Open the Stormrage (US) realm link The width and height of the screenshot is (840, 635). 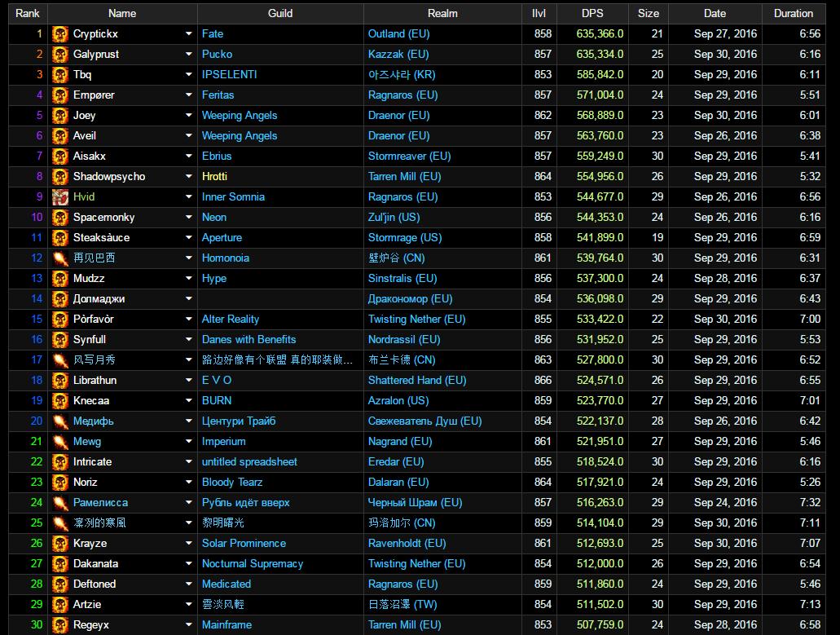tap(405, 237)
